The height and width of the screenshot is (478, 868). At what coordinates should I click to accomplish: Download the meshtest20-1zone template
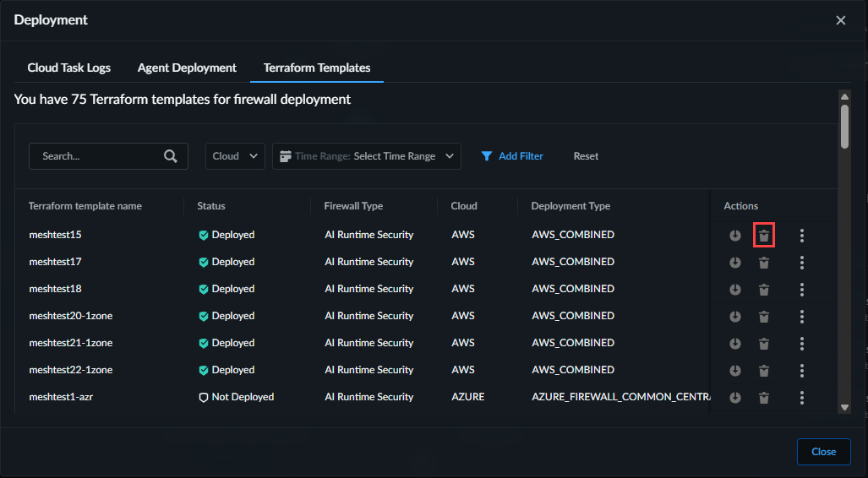(x=735, y=317)
